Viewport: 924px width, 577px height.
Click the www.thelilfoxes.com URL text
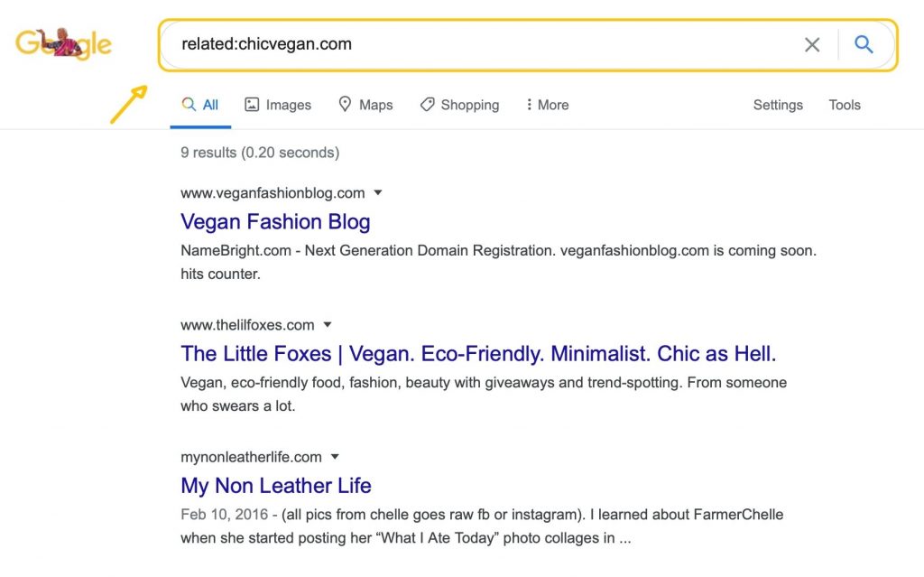point(247,325)
